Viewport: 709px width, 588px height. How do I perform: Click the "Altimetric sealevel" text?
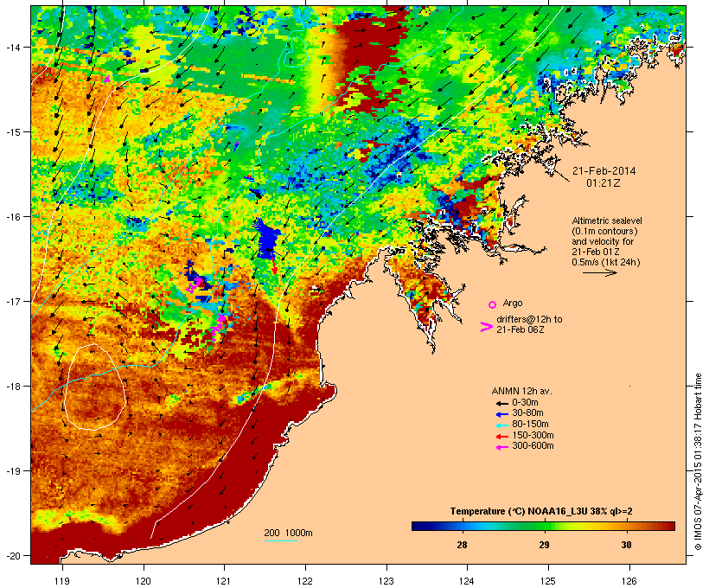point(607,220)
